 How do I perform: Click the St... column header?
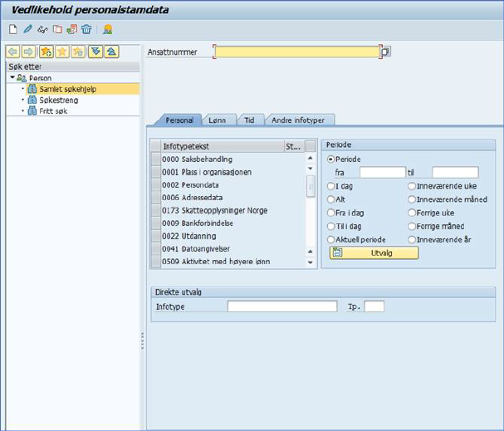[295, 146]
